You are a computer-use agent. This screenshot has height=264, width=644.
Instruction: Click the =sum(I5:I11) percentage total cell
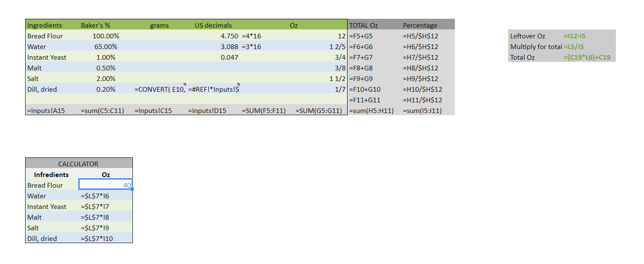(422, 111)
